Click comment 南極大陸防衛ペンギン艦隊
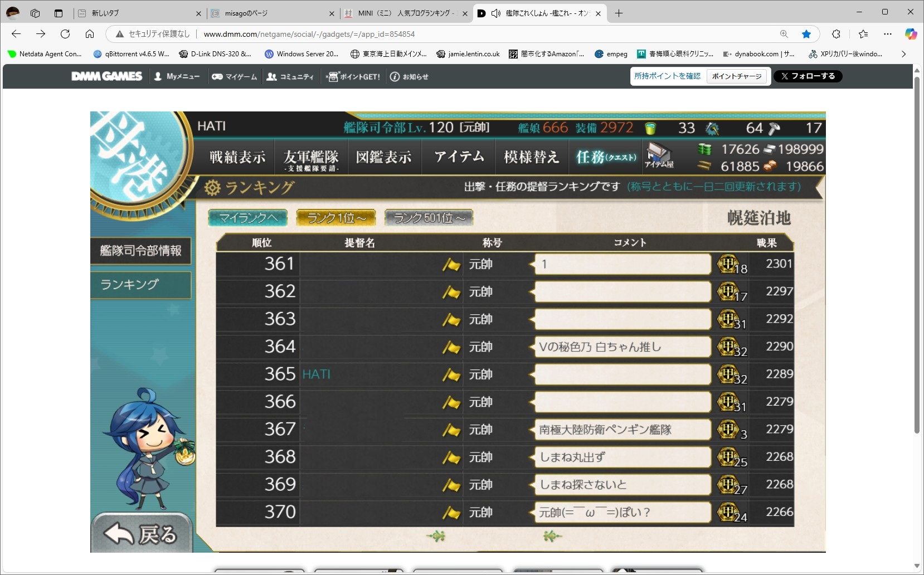 click(x=623, y=430)
